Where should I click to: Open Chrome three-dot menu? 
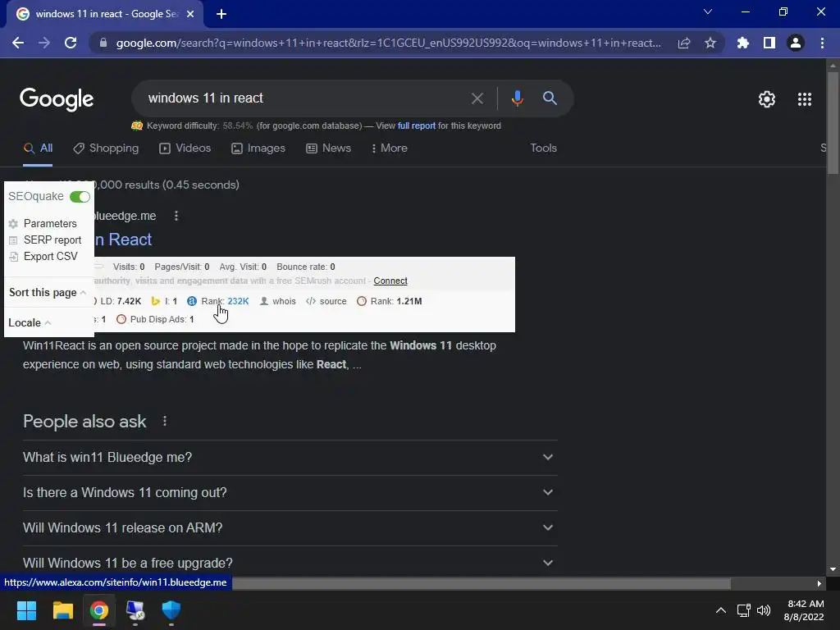pos(822,43)
